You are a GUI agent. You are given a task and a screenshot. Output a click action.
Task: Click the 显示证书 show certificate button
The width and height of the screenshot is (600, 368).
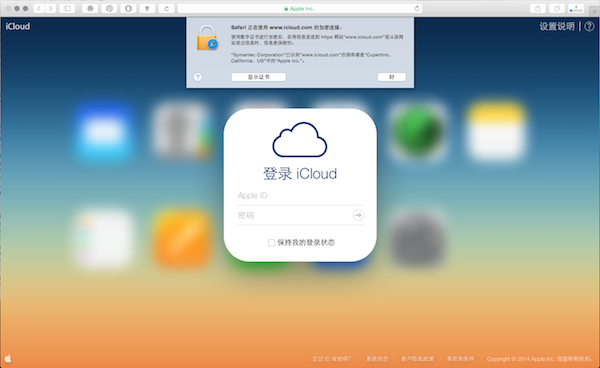pos(259,77)
